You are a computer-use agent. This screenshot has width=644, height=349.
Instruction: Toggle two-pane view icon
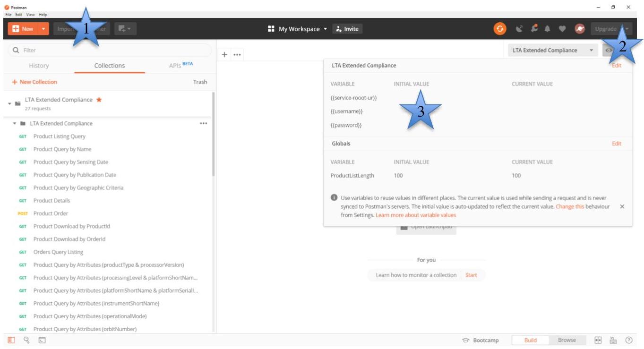click(598, 340)
